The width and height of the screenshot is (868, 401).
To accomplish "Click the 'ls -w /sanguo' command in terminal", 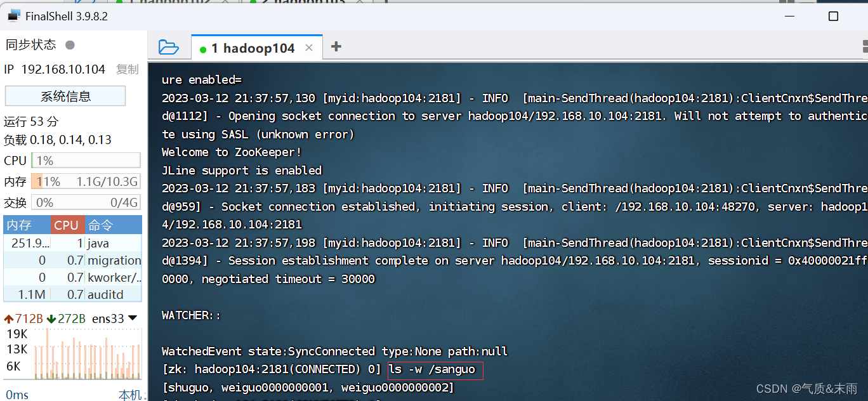I will [432, 369].
